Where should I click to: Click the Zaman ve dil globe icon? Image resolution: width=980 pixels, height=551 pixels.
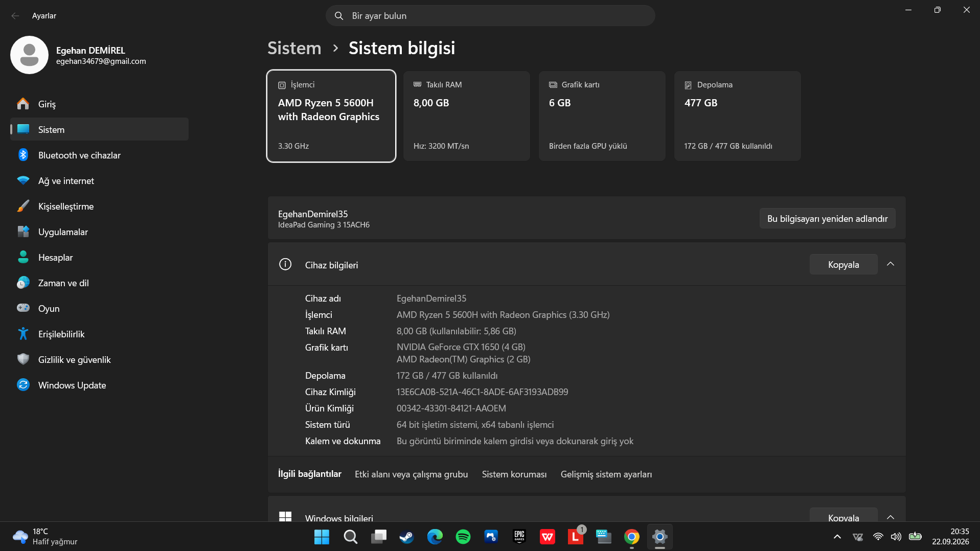click(23, 283)
